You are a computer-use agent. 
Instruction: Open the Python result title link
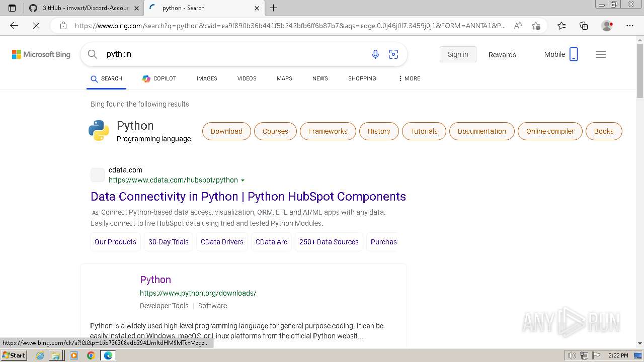[155, 280]
